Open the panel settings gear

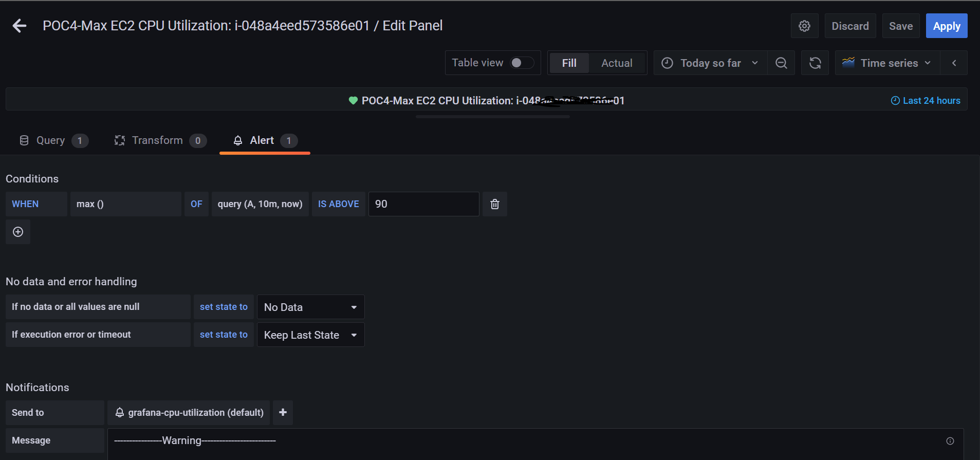click(804, 25)
